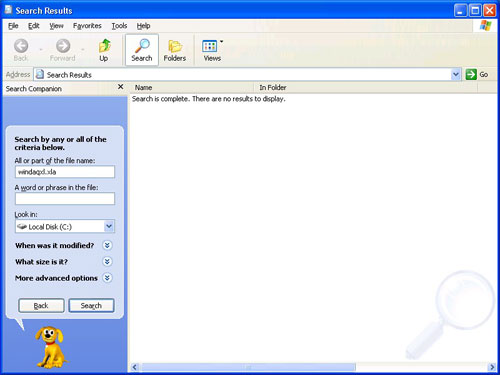Open the File menu
Image resolution: width=500 pixels, height=375 pixels.
point(13,26)
